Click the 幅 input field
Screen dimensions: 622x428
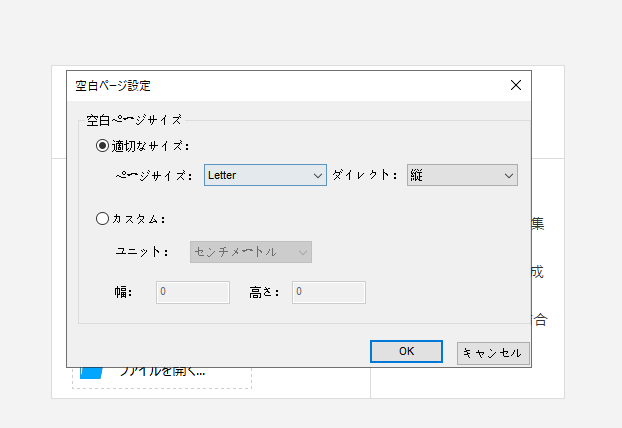[193, 292]
